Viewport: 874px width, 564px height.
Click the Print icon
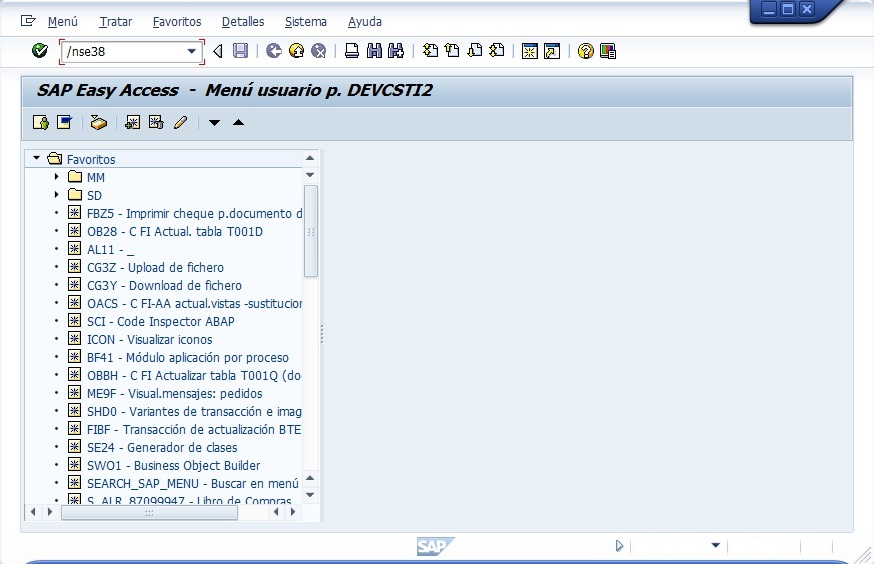pyautogui.click(x=352, y=51)
